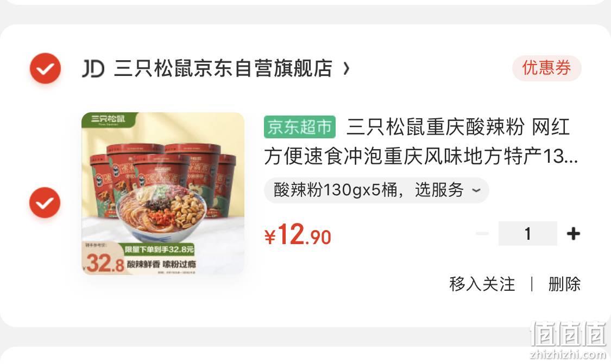Click the JD logo icon
The width and height of the screenshot is (611, 364).
(x=93, y=68)
